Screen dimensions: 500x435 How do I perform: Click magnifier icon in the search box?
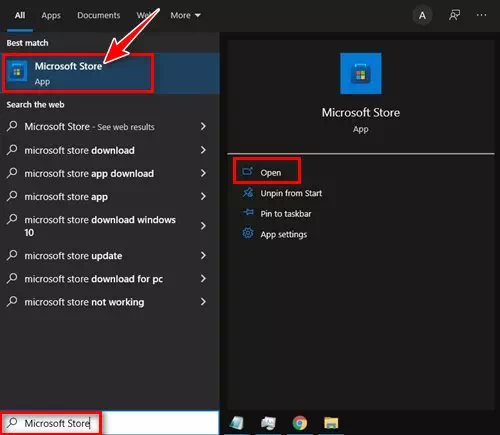(x=12, y=422)
